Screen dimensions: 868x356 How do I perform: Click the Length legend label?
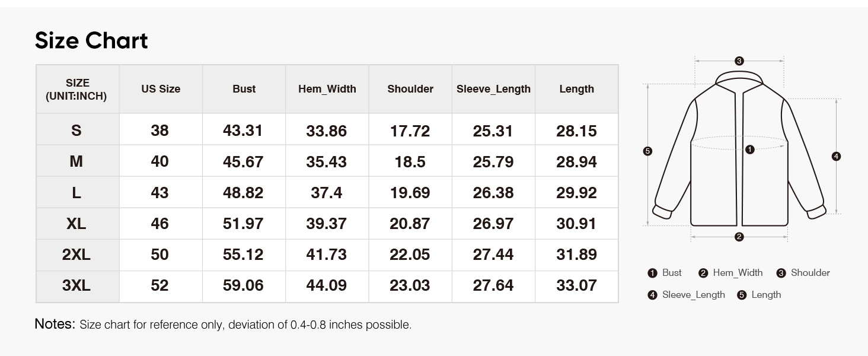coord(766,295)
